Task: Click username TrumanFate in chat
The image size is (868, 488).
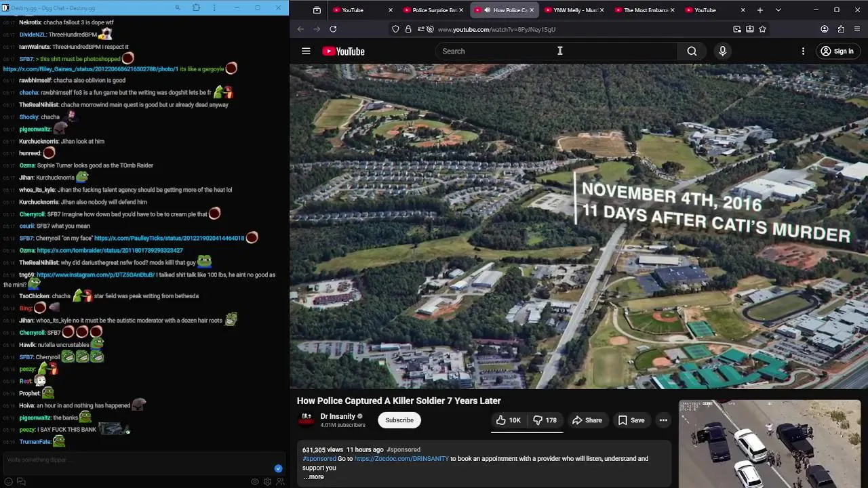Action: tap(35, 442)
